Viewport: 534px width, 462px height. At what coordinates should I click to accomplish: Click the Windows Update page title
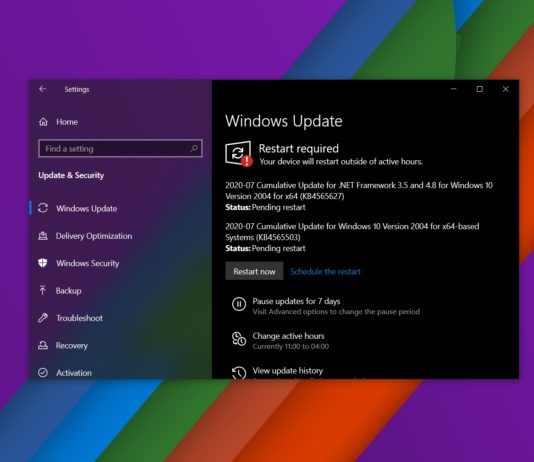click(284, 121)
